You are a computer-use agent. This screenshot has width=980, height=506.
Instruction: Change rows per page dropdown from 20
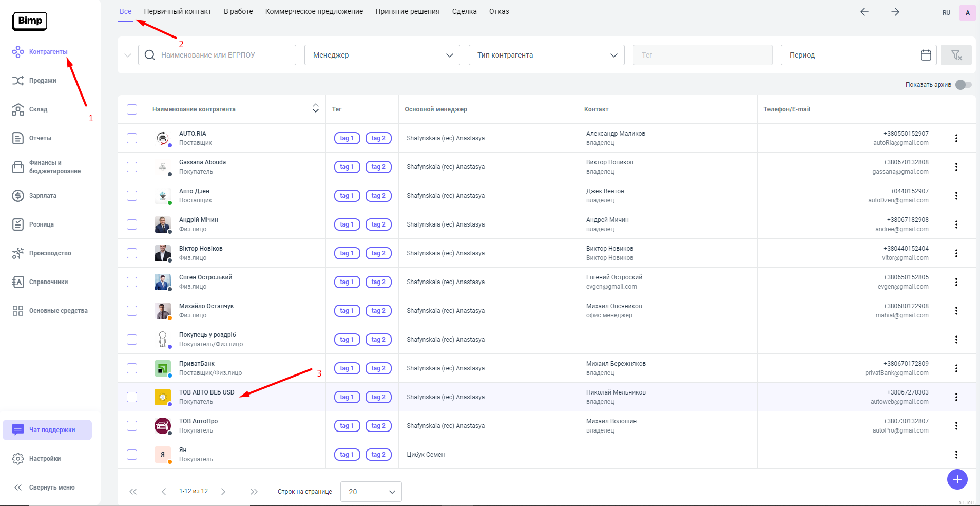click(x=371, y=492)
